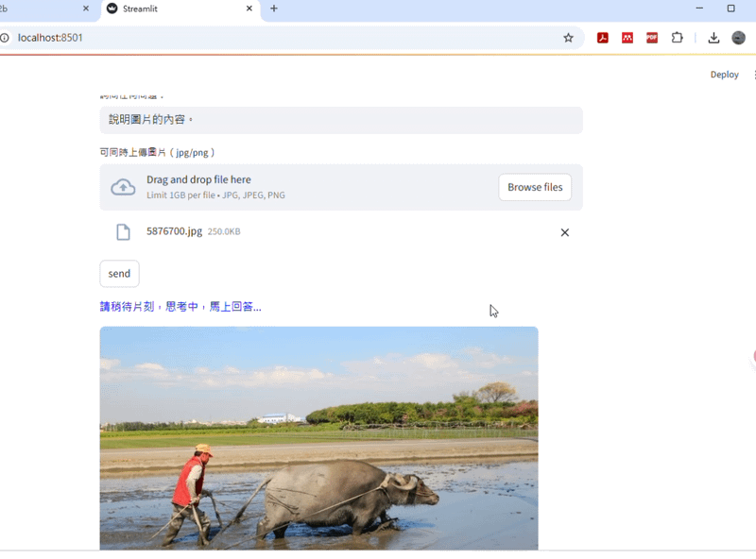Image resolution: width=756 pixels, height=559 pixels.
Task: Click the Deploy button
Action: pyautogui.click(x=724, y=75)
